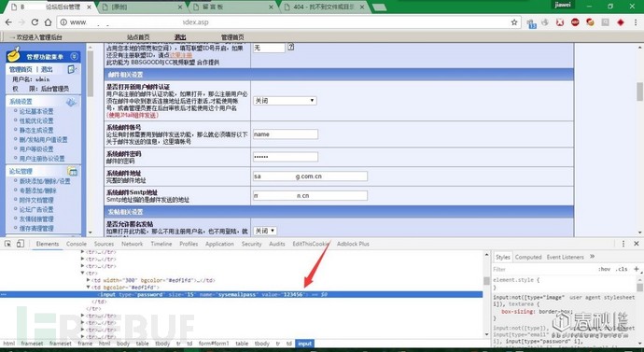Toggle the :hov element state button
Screen dimensions: 644x352
[604, 269]
